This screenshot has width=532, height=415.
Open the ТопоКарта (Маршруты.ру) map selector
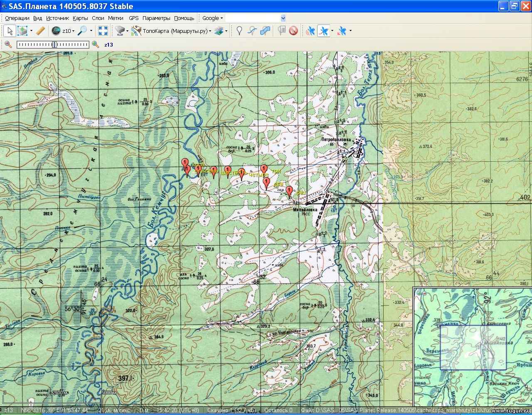[x=177, y=31]
